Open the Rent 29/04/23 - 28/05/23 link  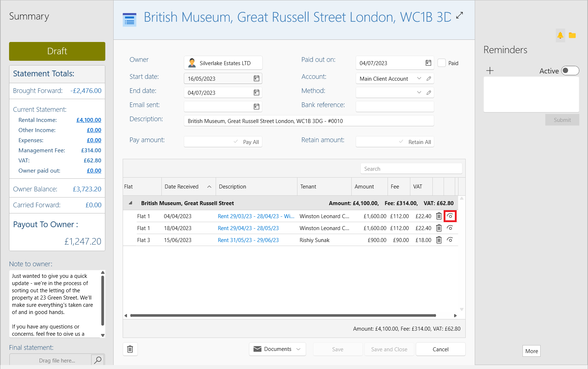(248, 228)
